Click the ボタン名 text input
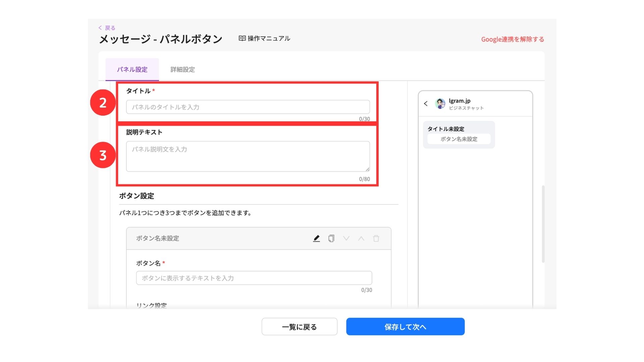Image resolution: width=644 pixels, height=362 pixels. pyautogui.click(x=254, y=278)
